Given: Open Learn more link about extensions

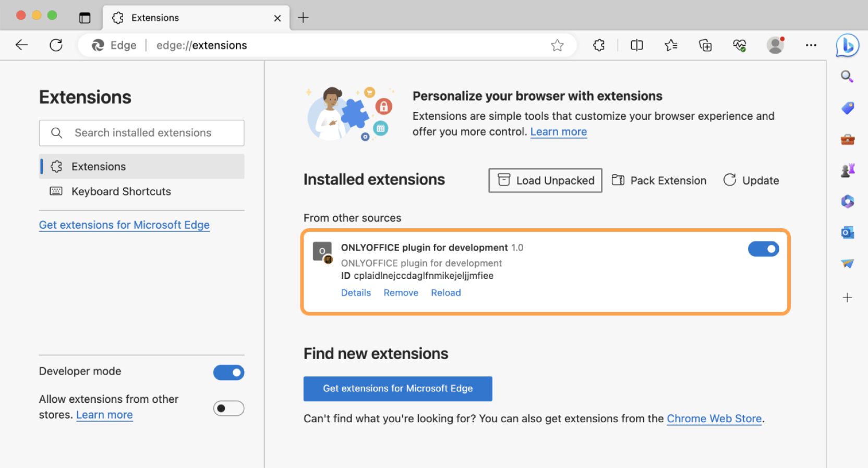Looking at the screenshot, I should [x=558, y=132].
